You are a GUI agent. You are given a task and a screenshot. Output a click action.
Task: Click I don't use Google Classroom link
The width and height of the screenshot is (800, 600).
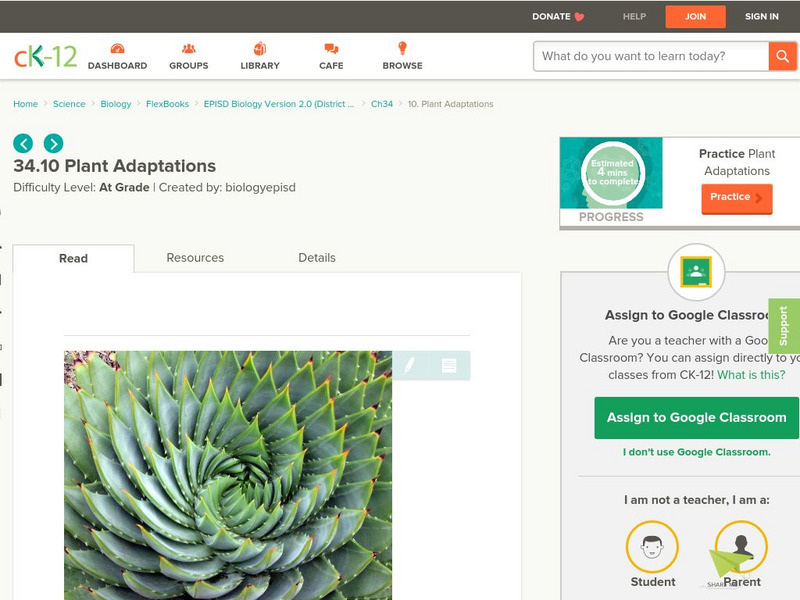pos(696,452)
